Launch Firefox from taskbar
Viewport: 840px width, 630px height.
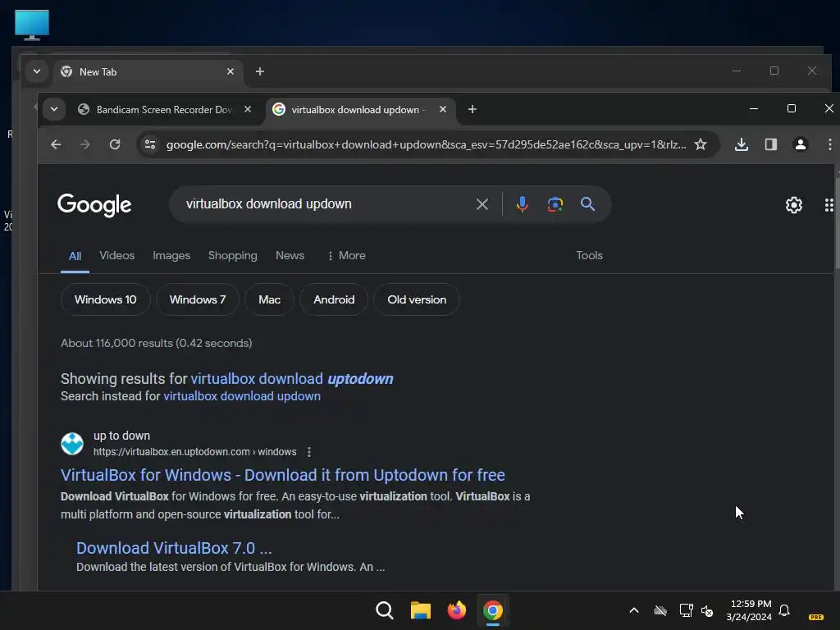tap(456, 610)
